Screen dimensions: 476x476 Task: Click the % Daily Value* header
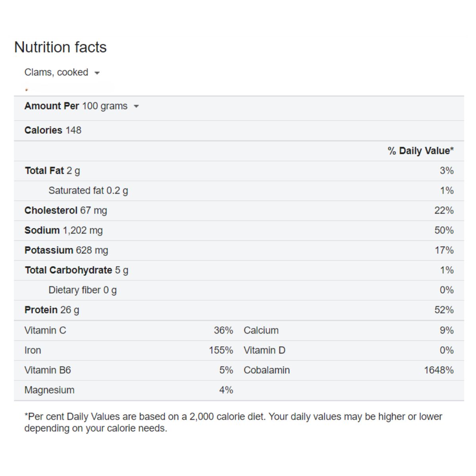click(x=420, y=151)
